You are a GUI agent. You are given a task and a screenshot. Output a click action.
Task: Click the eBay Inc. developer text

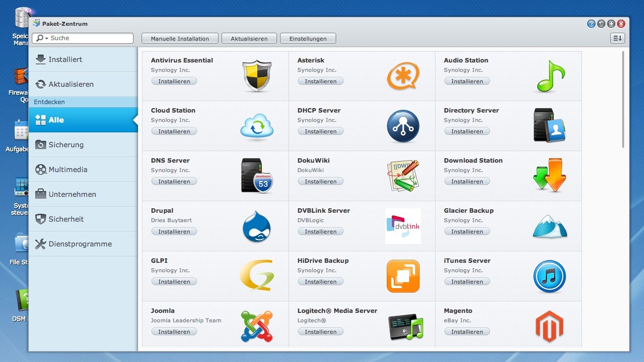[457, 320]
